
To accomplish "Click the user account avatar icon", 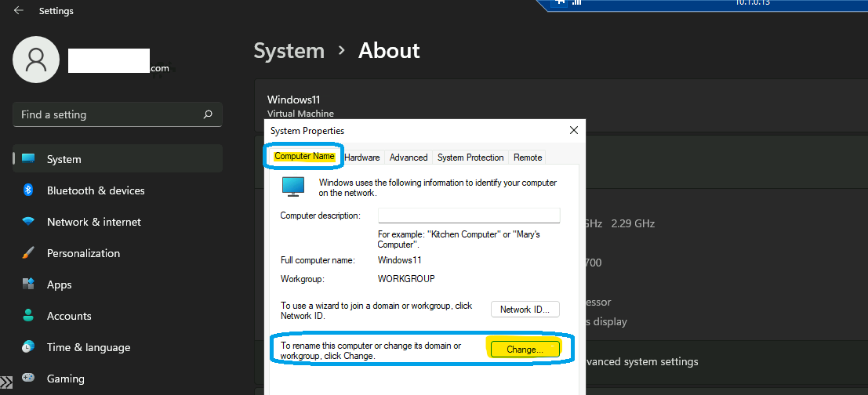I will [x=36, y=60].
